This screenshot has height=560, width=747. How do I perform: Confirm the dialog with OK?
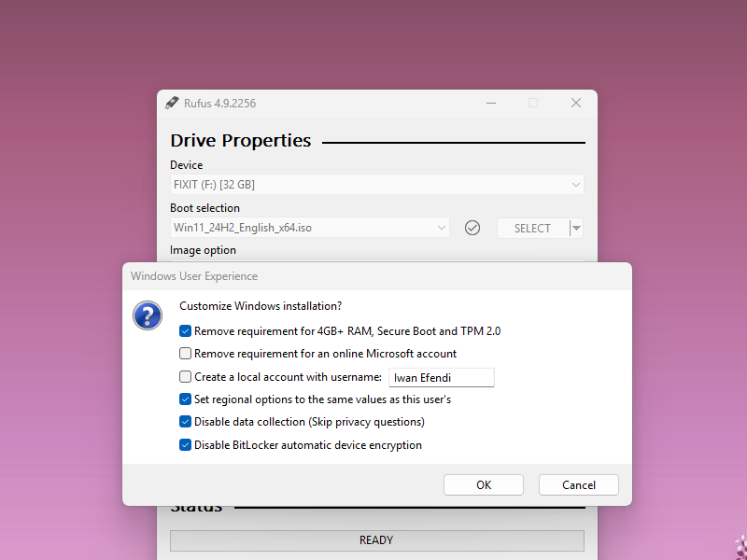pyautogui.click(x=483, y=484)
